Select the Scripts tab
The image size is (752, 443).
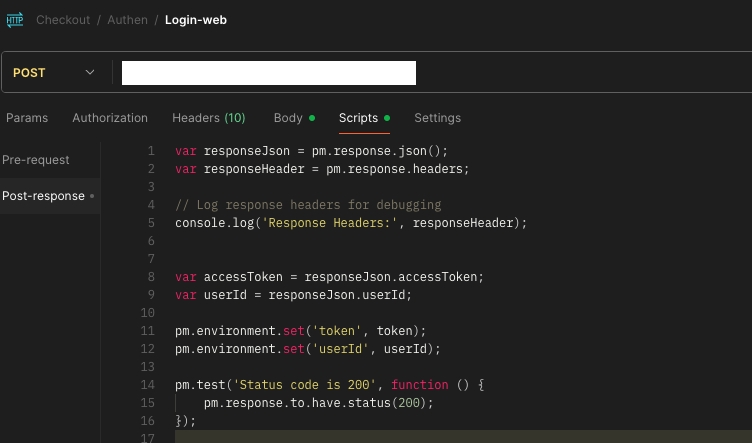tap(358, 118)
